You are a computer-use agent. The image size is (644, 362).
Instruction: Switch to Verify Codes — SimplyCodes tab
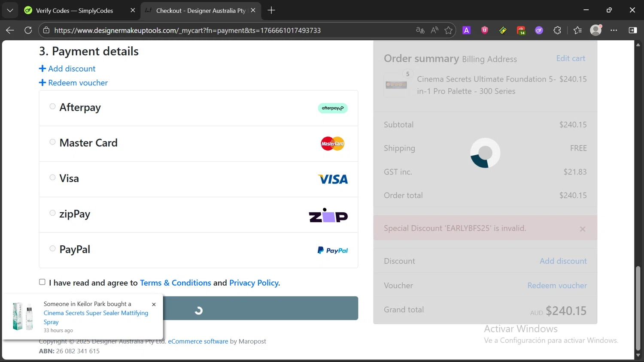(74, 10)
